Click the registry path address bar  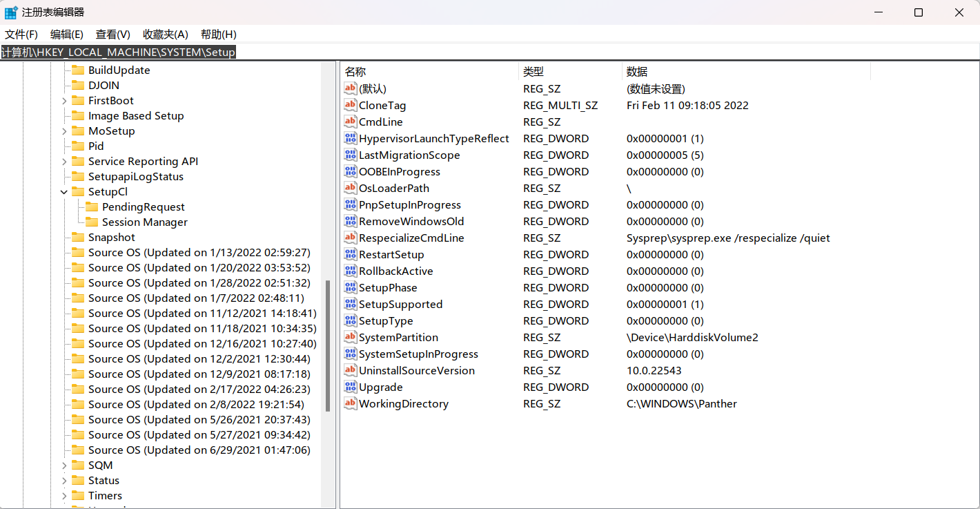tap(483, 52)
